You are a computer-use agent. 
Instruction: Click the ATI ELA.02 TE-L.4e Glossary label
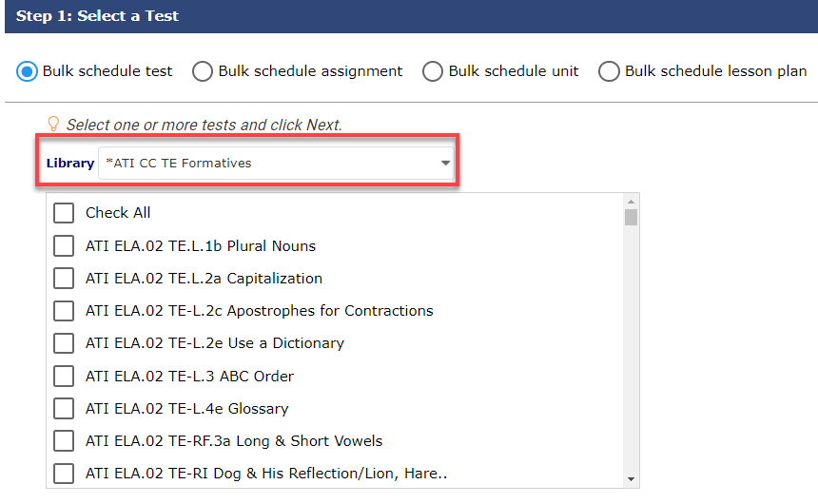(186, 409)
